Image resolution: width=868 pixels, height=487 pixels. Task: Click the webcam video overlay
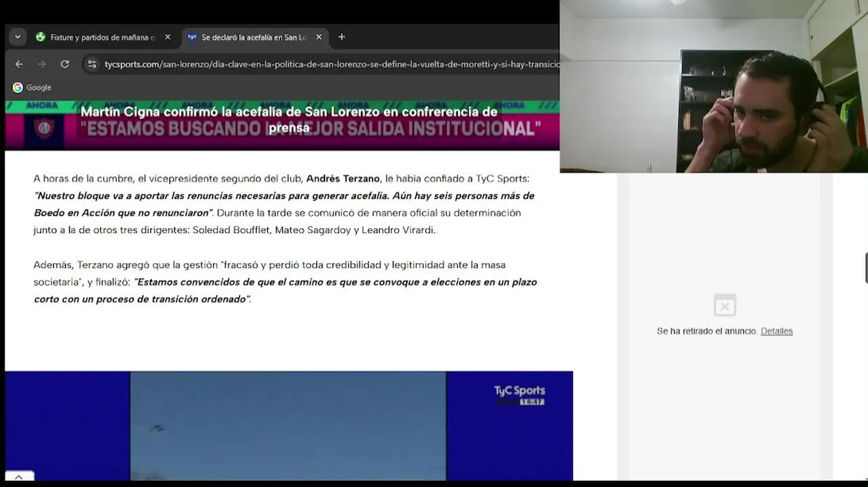point(714,87)
